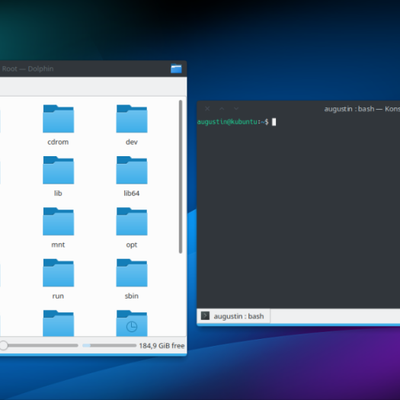Switch to the augustin : bash tab
This screenshot has height=400, width=400.
tap(234, 316)
